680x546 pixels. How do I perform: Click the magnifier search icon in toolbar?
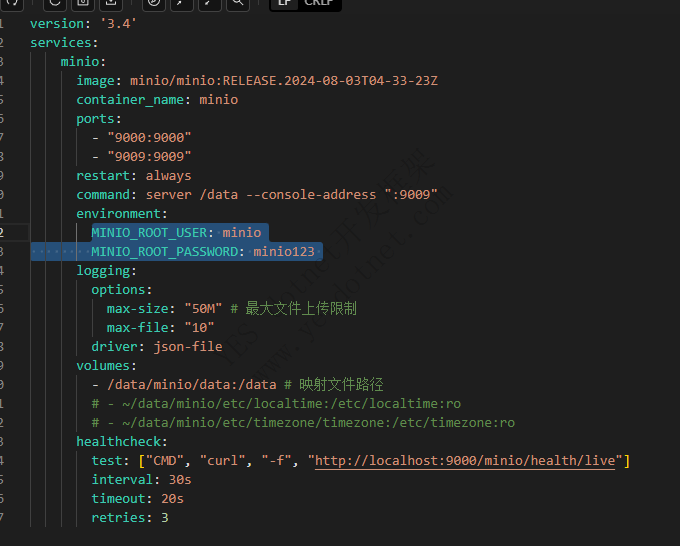click(238, 3)
